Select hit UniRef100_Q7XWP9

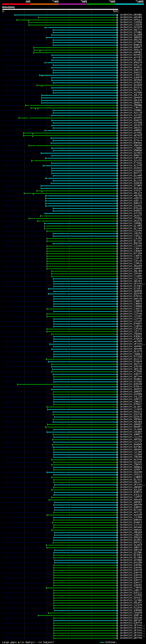click(x=131, y=186)
